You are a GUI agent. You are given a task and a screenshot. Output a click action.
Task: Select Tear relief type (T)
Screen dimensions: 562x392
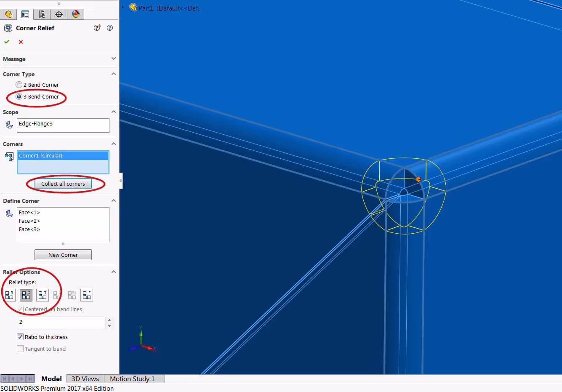pos(43,295)
